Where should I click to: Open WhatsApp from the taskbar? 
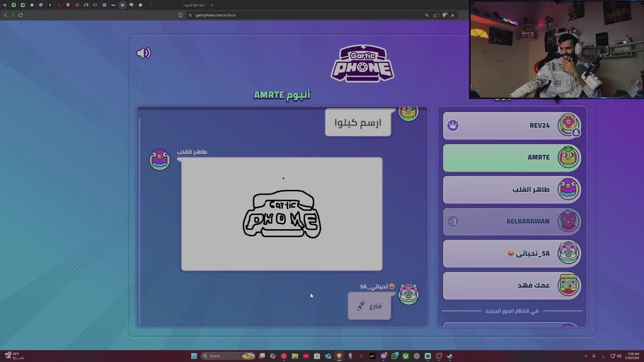click(394, 356)
